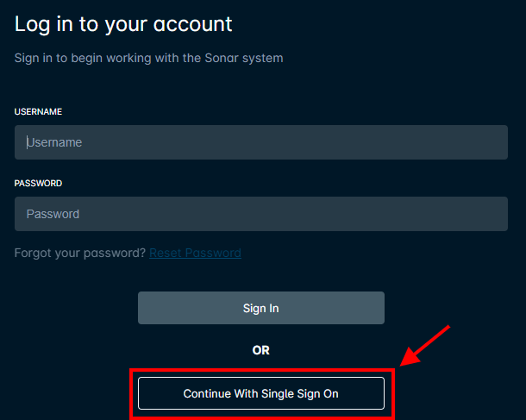
Task: Click the PASSWORD field label
Action: click(x=38, y=183)
